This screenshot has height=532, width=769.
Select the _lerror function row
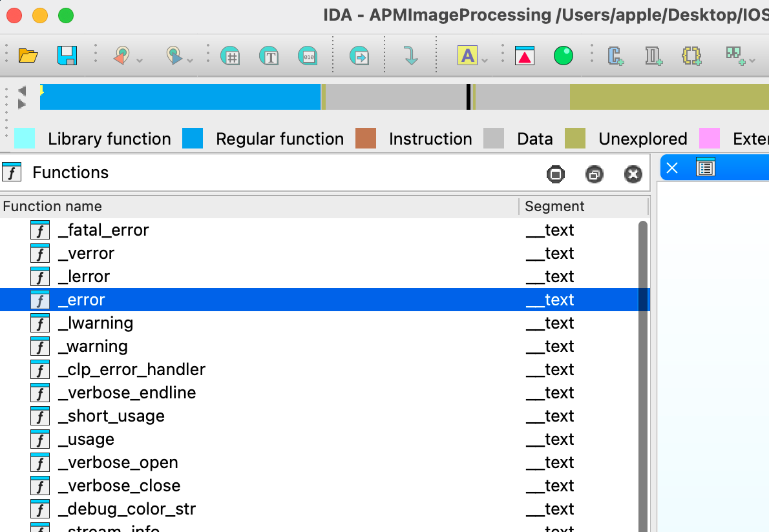pos(319,276)
